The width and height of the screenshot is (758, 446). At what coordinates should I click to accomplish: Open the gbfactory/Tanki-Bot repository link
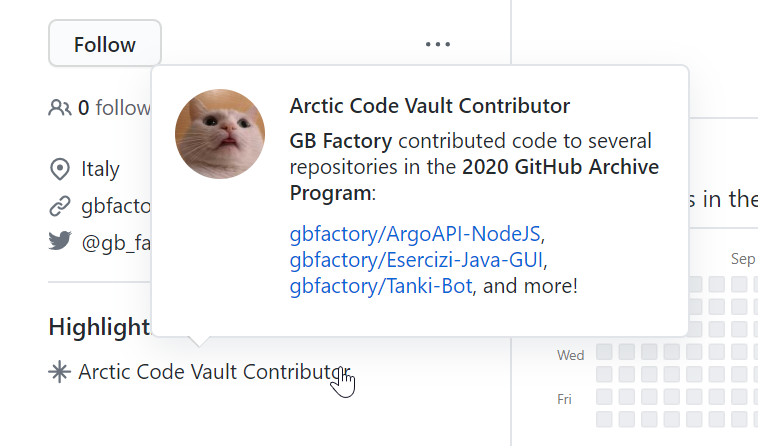click(381, 286)
